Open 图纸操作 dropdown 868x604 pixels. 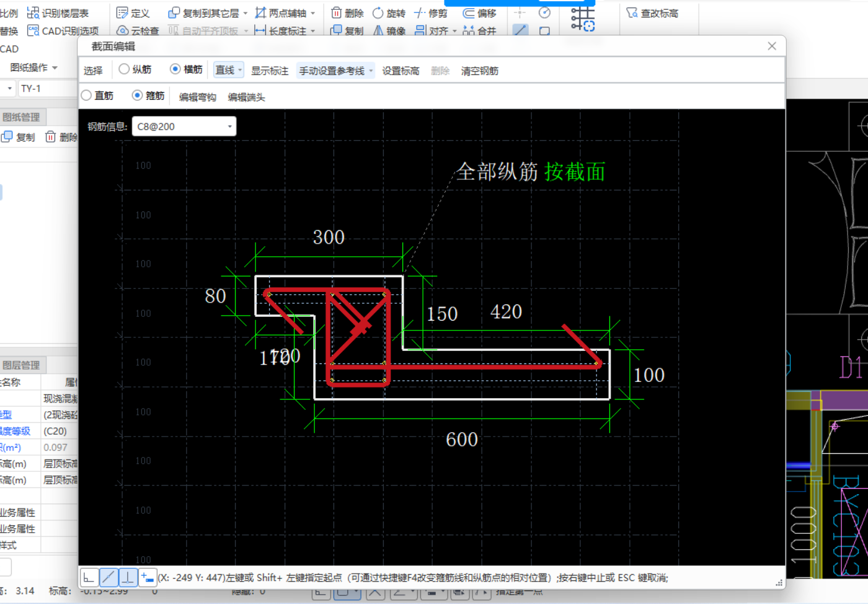34,68
